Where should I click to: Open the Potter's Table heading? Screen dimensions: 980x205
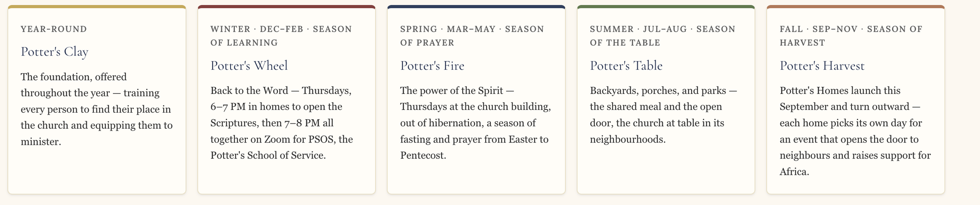[x=626, y=65]
